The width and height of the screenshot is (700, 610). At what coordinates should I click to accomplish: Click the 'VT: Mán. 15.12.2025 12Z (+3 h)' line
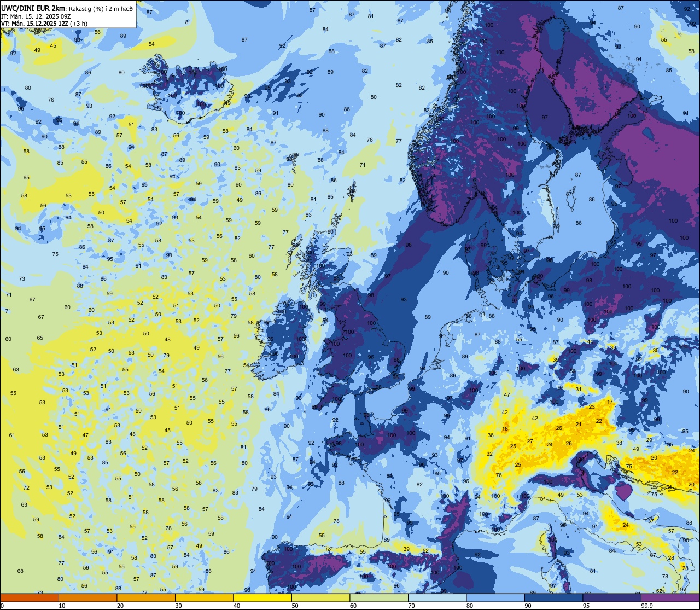pos(44,24)
